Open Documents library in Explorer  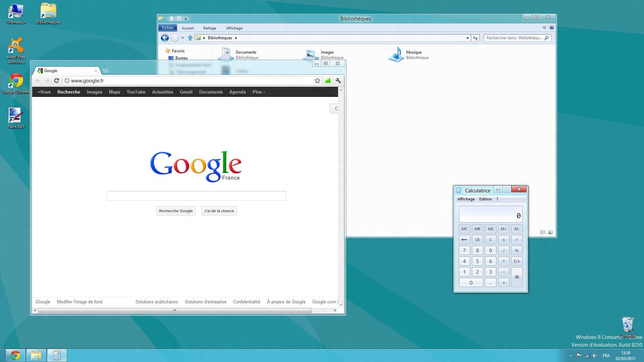coord(238,54)
